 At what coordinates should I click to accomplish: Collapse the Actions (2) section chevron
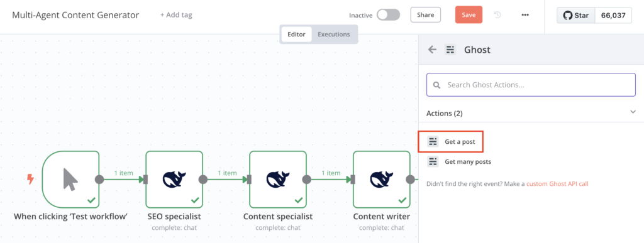point(633,112)
